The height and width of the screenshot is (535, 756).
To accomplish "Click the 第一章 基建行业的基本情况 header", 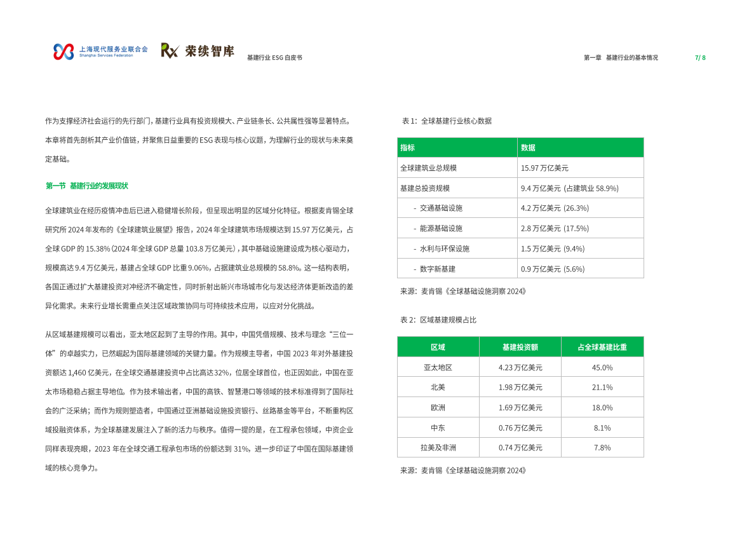I will coord(621,56).
